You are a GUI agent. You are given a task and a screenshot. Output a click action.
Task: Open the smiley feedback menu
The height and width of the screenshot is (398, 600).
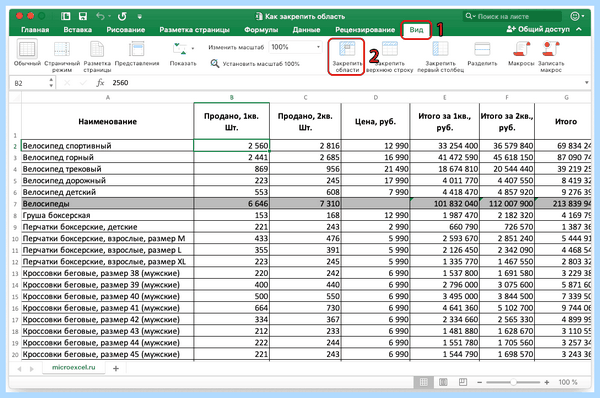coord(577,16)
